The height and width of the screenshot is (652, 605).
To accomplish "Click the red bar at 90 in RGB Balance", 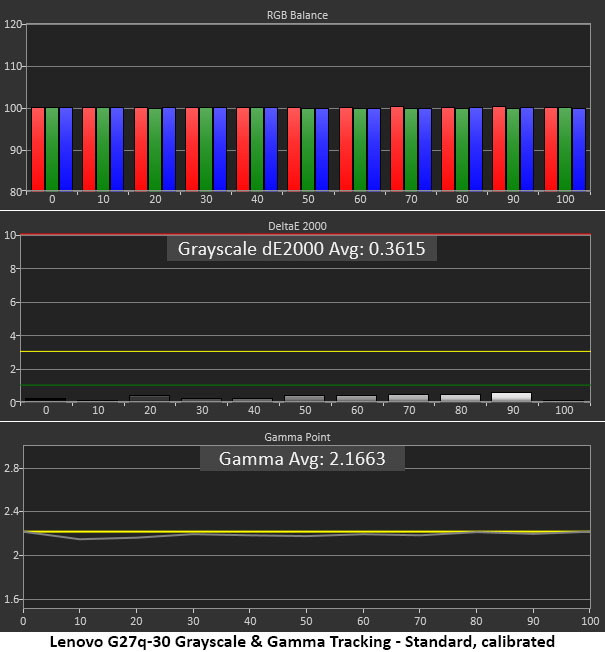I will coord(499,148).
